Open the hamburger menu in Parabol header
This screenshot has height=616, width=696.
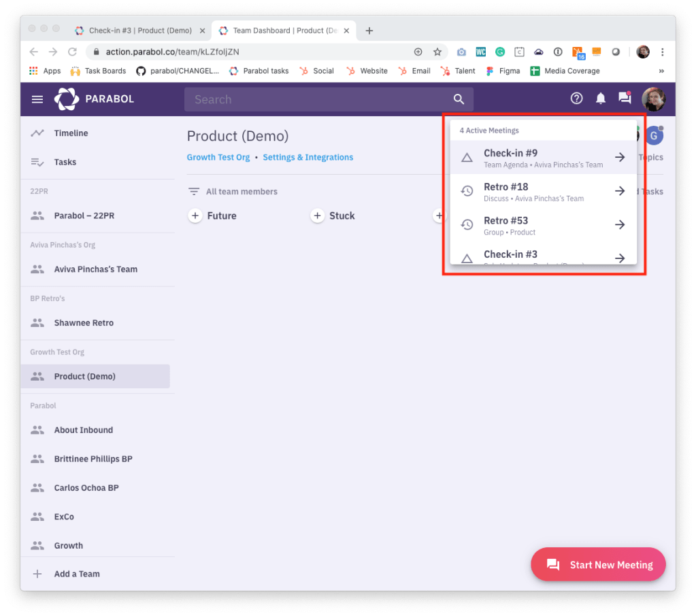pyautogui.click(x=37, y=99)
